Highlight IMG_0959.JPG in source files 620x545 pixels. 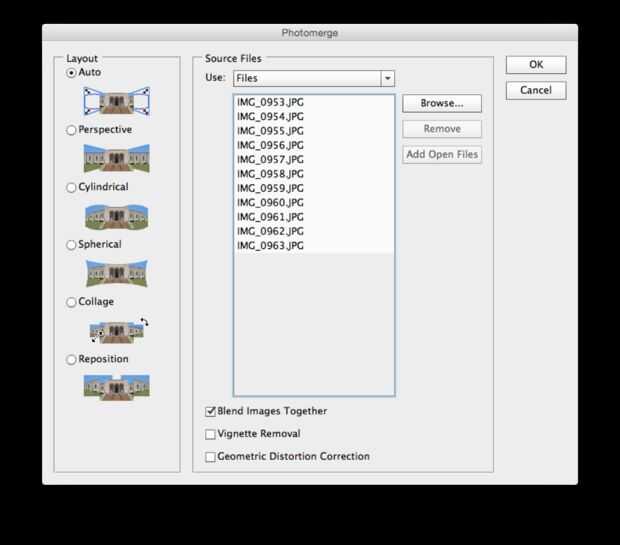(314, 188)
